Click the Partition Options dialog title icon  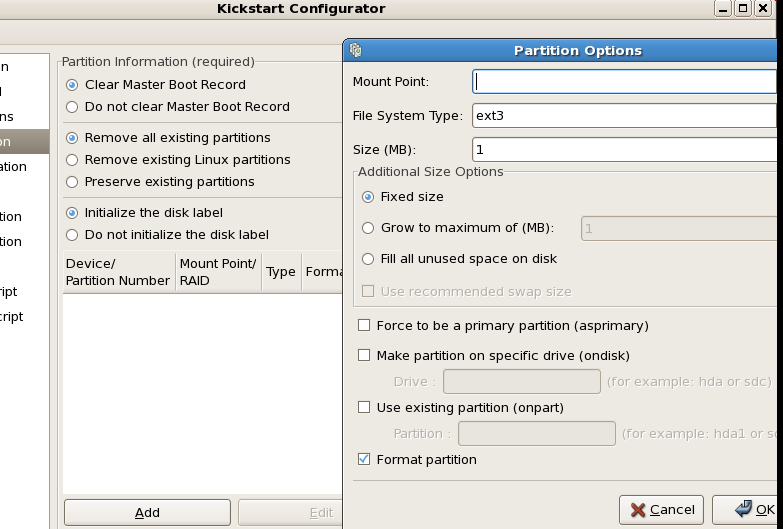[356, 50]
